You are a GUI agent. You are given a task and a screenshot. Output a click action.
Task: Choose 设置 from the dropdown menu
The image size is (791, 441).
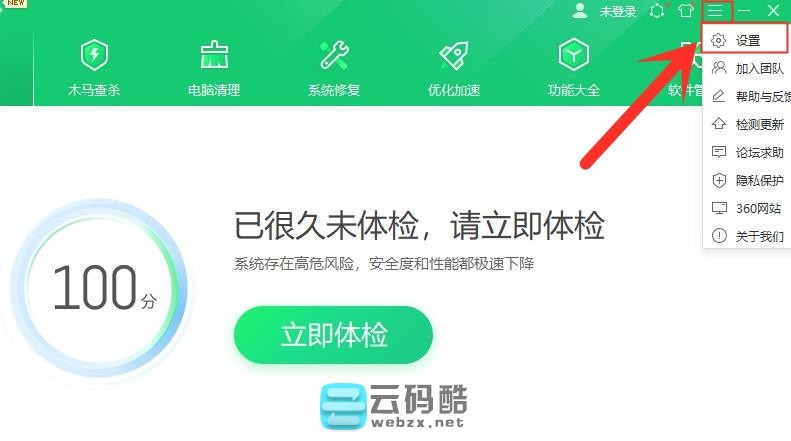point(747,40)
